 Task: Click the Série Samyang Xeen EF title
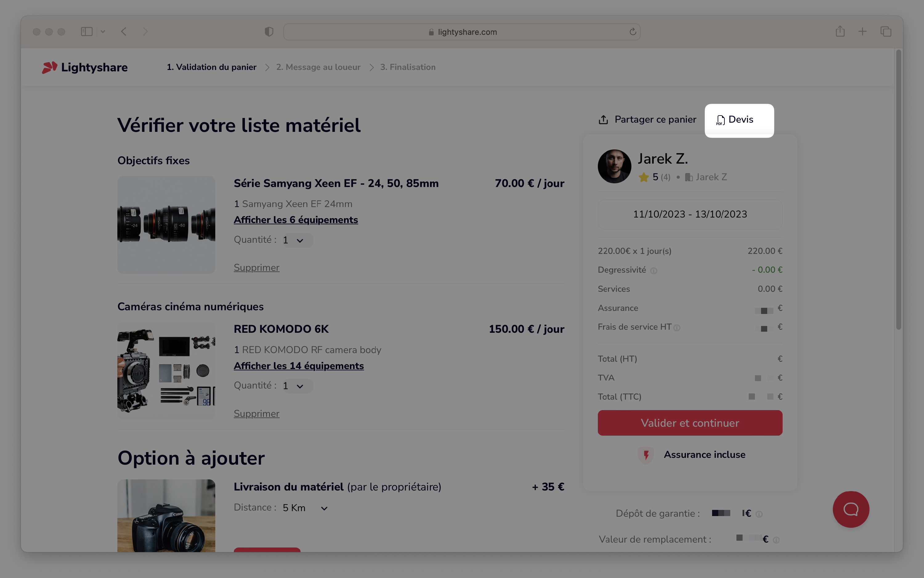pos(336,184)
